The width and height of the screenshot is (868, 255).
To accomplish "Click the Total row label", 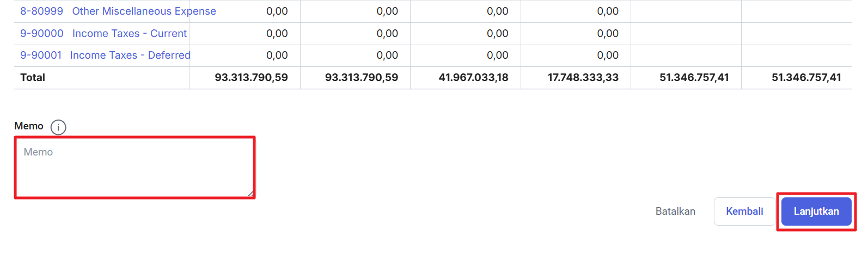I will (33, 78).
